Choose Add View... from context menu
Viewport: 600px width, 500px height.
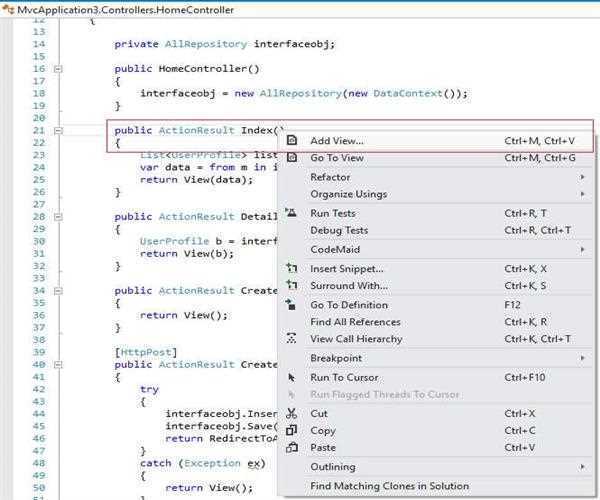point(436,141)
